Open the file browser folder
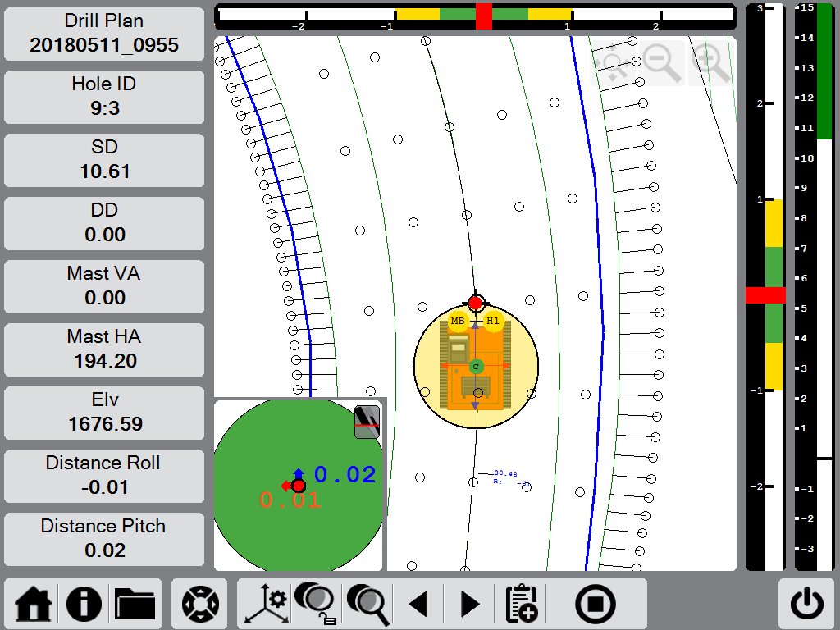The height and width of the screenshot is (630, 840). (x=135, y=604)
